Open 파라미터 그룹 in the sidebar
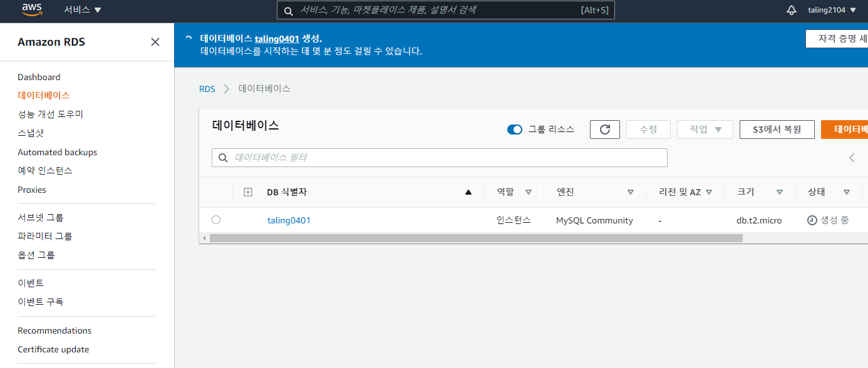Image resolution: width=868 pixels, height=368 pixels. coord(45,236)
